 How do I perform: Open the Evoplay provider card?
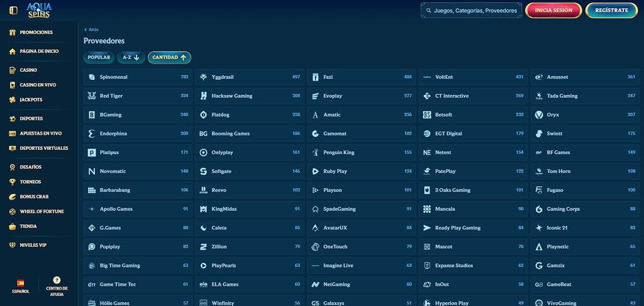point(362,96)
